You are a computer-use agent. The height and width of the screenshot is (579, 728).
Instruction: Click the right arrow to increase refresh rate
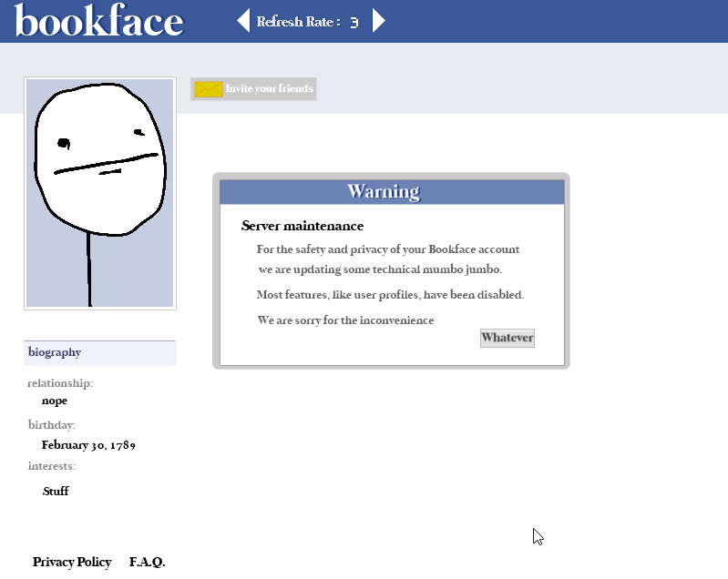click(x=379, y=21)
